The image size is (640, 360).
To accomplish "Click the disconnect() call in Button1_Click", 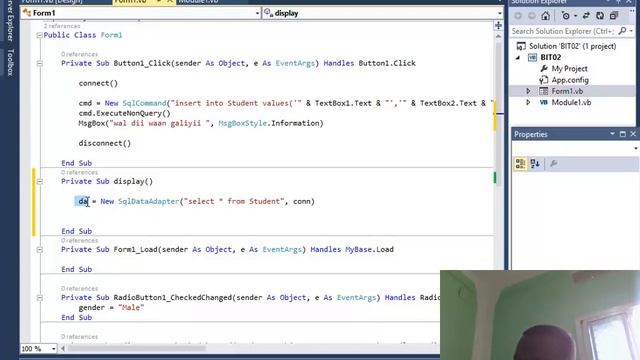I will [105, 143].
